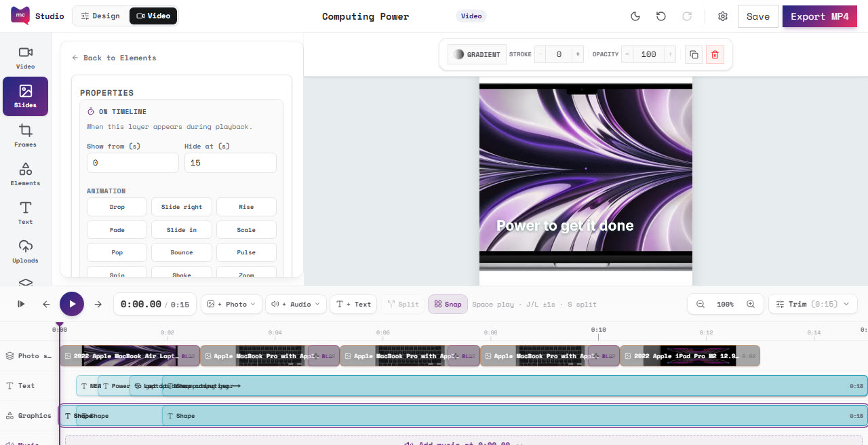Click the Computing Power project title

(x=366, y=16)
